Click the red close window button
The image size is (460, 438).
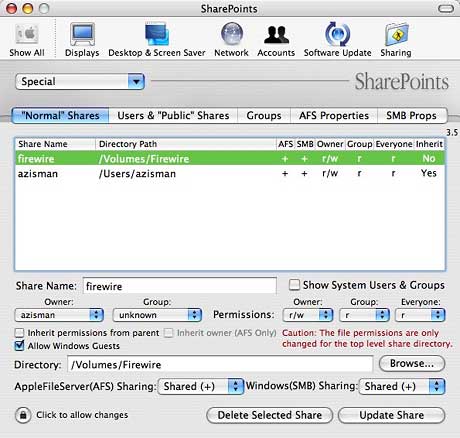[x=12, y=8]
